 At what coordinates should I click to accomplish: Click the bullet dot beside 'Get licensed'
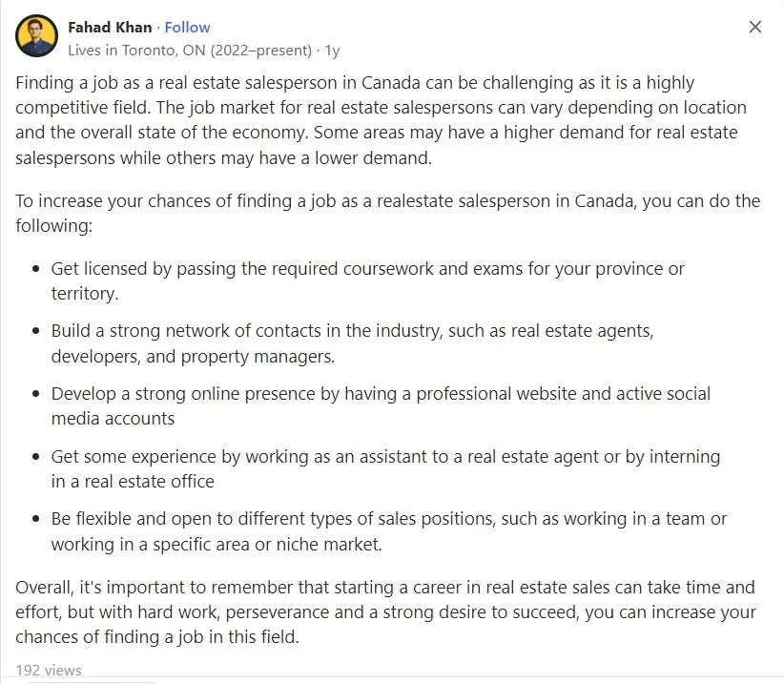35,269
